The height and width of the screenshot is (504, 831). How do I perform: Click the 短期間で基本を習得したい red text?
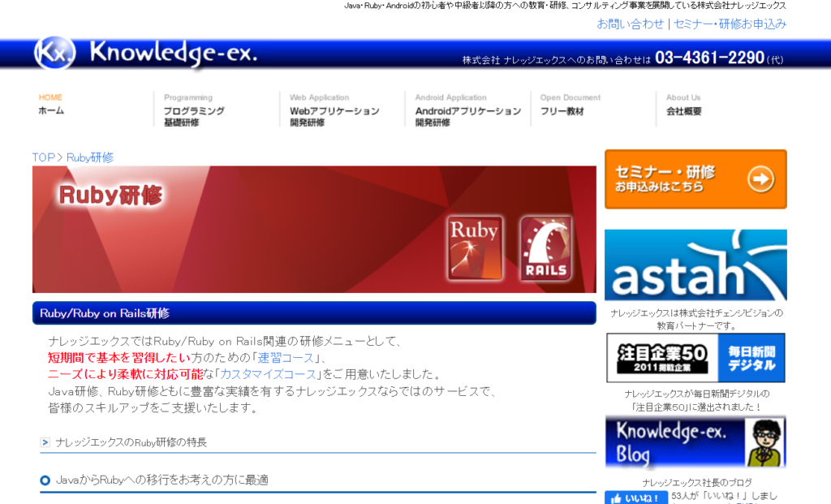coord(119,358)
